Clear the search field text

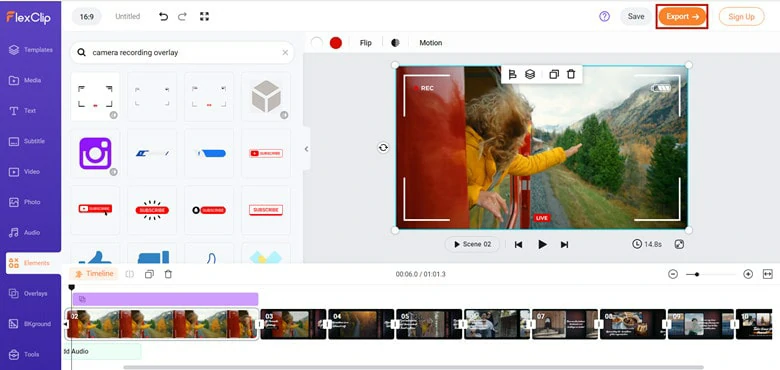click(285, 52)
